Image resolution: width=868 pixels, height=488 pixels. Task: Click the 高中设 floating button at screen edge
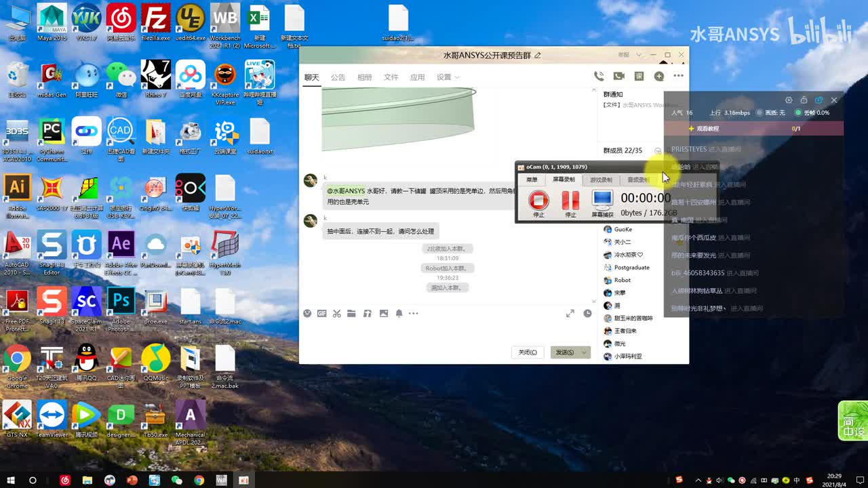pyautogui.click(x=853, y=420)
